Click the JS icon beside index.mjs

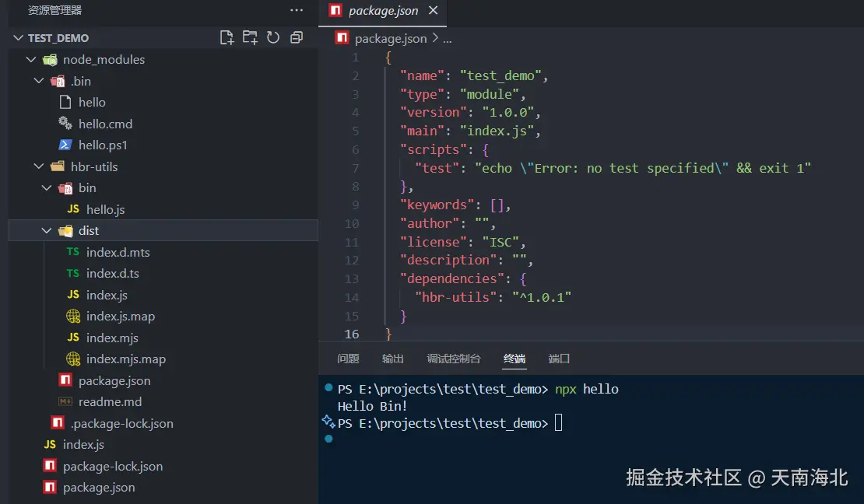72,337
